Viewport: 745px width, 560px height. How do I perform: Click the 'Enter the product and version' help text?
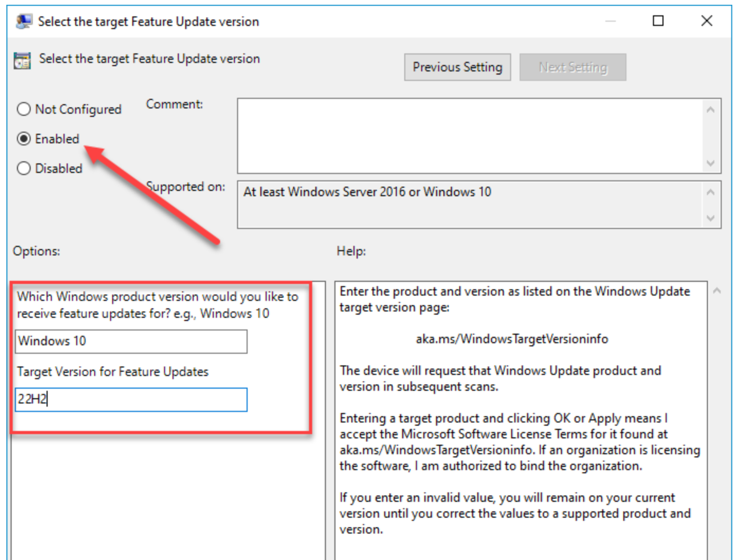click(514, 299)
